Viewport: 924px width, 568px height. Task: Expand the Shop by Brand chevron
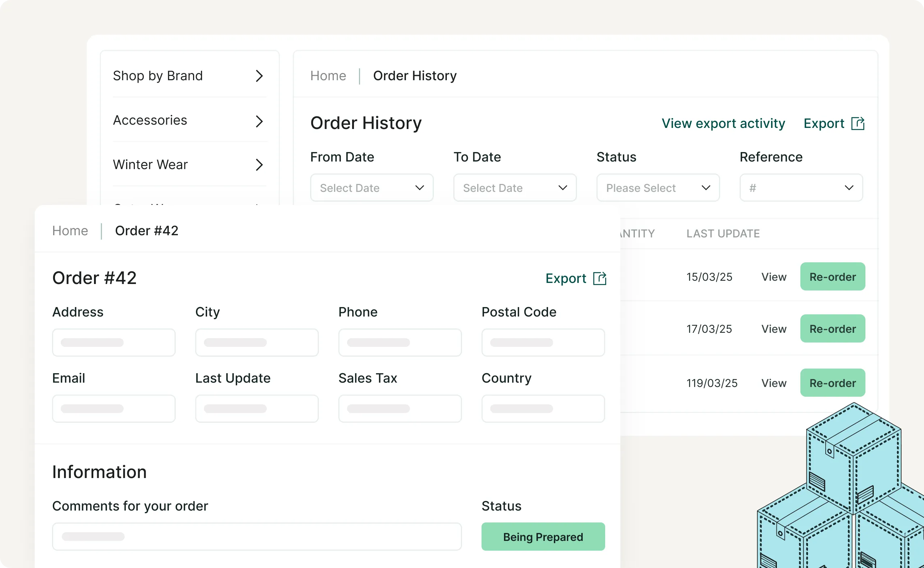[259, 76]
